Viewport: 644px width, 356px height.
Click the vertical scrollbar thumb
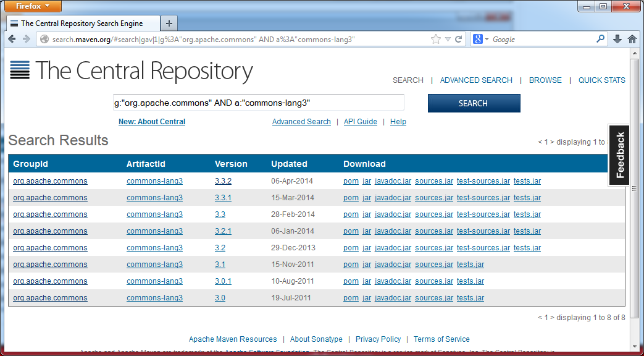(x=635, y=189)
